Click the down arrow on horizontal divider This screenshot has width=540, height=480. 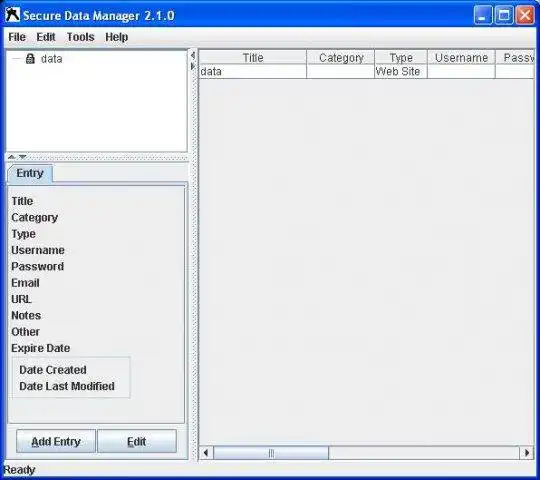[x=23, y=157]
